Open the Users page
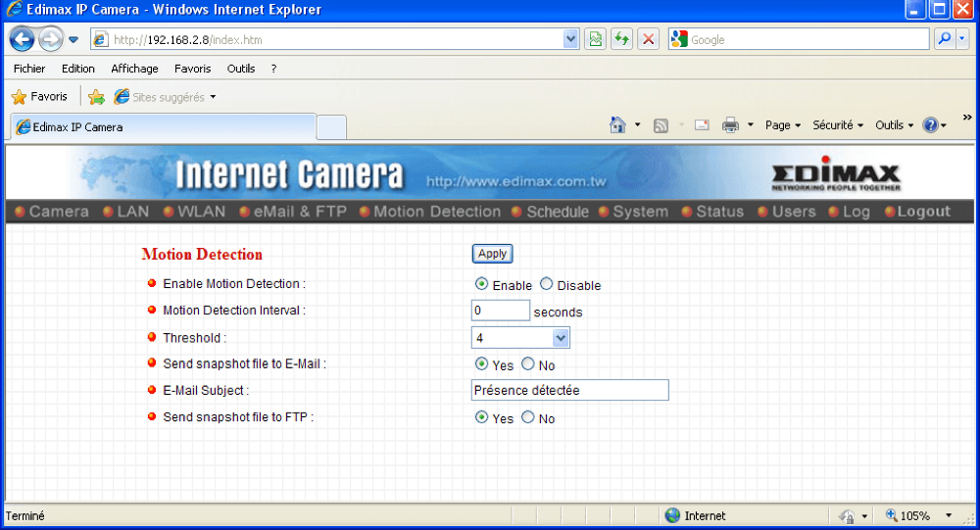The height and width of the screenshot is (530, 980). click(x=787, y=212)
